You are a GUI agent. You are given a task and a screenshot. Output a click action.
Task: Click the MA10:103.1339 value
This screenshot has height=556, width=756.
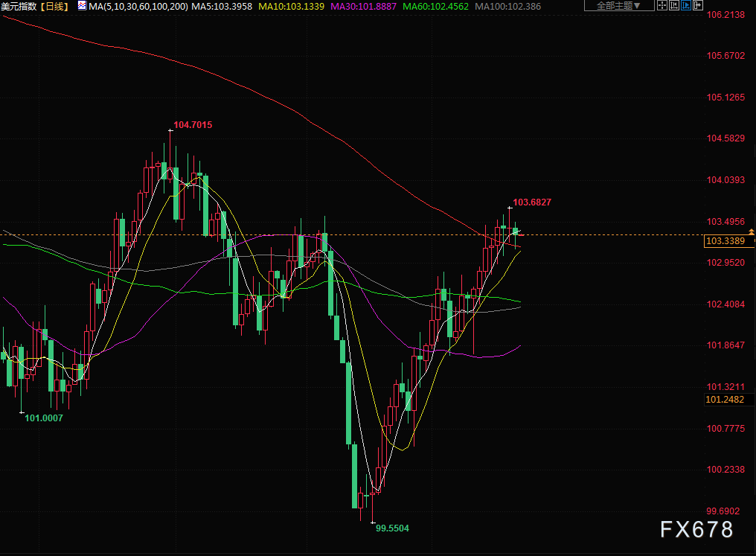pos(291,6)
